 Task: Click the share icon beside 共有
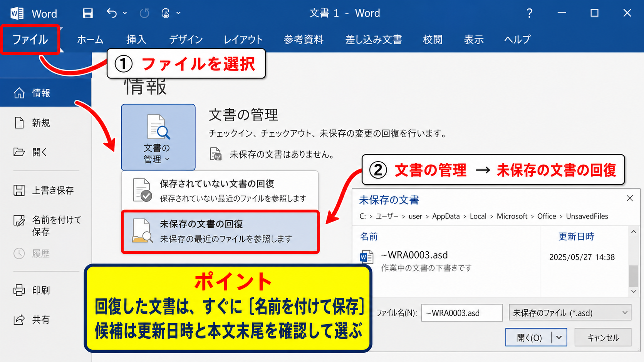(x=19, y=319)
